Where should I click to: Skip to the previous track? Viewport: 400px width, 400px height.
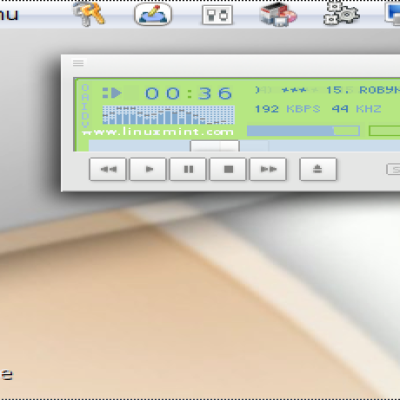[x=108, y=169]
